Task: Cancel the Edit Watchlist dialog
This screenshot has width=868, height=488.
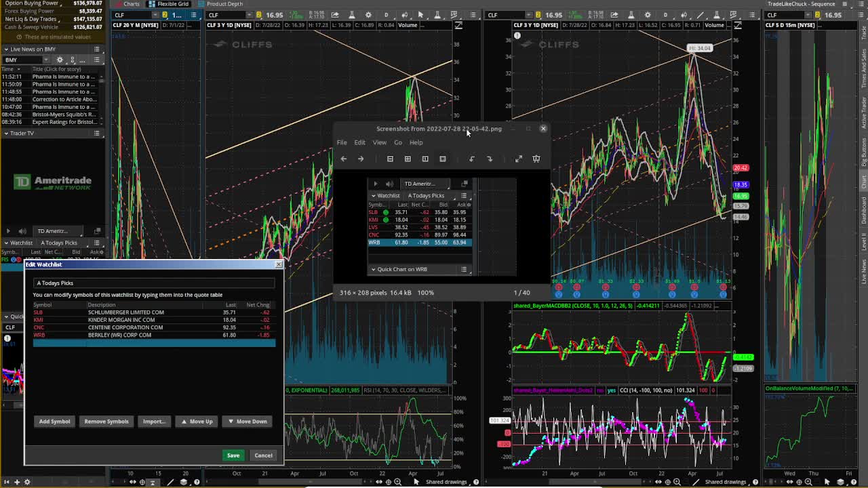Action: point(263,455)
